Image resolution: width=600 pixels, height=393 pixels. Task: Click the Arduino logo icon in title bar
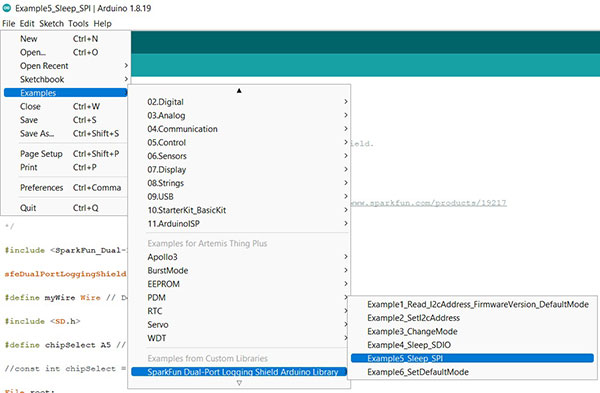point(7,8)
